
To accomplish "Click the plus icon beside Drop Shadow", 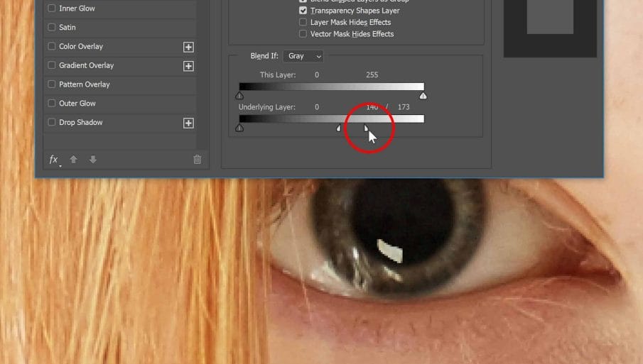I will (188, 123).
